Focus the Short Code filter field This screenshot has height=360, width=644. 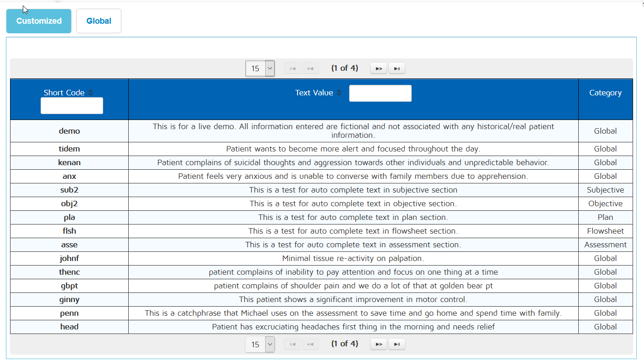[x=72, y=106]
